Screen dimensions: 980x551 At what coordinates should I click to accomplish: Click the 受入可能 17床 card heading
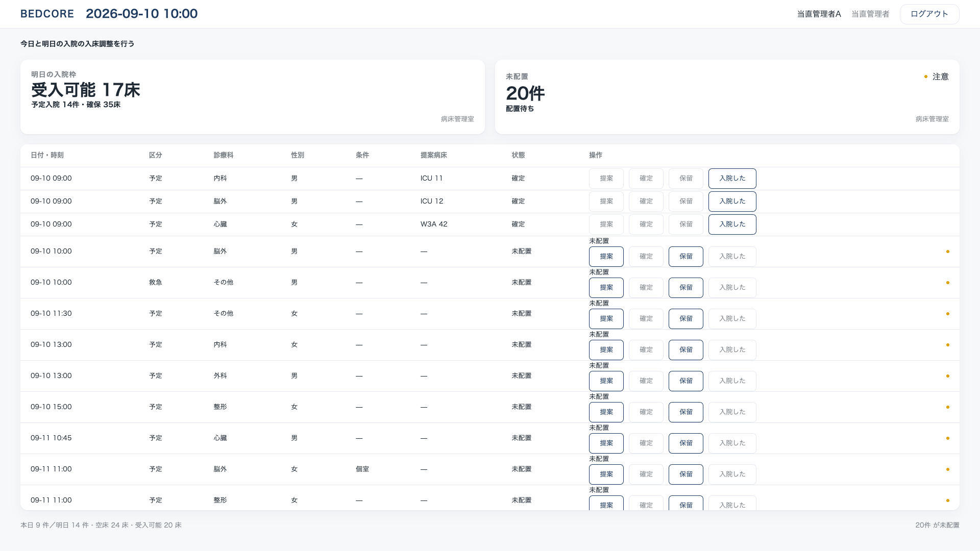coord(85,90)
